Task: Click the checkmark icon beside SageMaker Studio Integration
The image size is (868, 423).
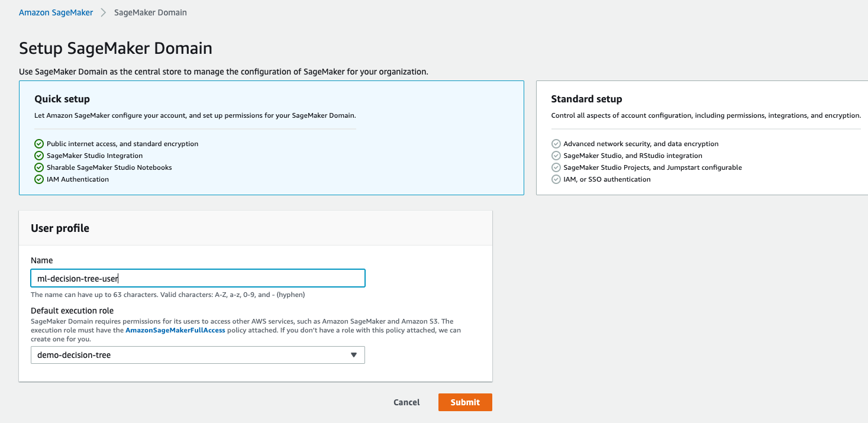Action: (x=39, y=155)
